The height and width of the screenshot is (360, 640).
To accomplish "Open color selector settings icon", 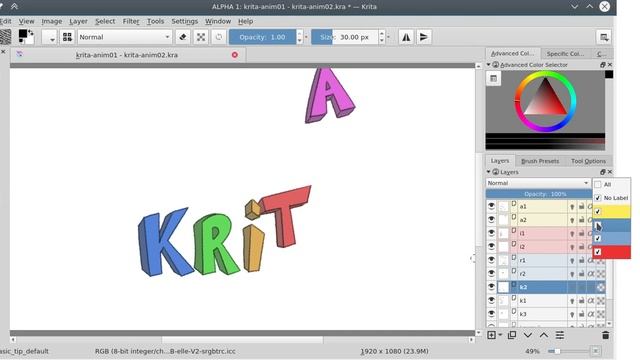I will tap(493, 78).
